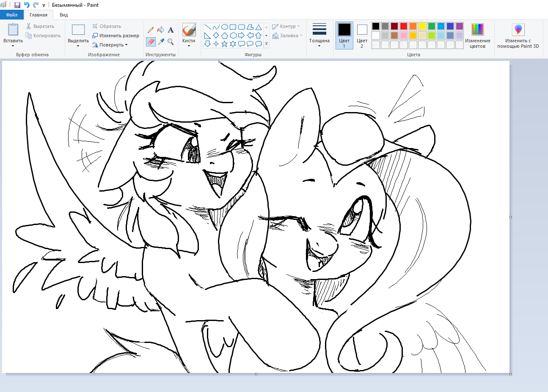
Task: Choose the Diamond shape
Action: point(216,36)
